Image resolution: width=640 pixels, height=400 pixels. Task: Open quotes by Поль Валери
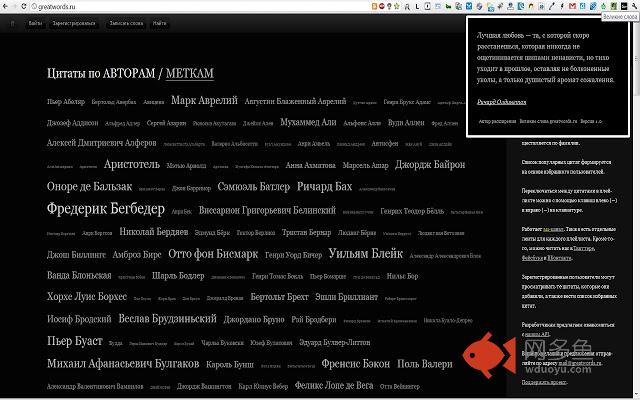pyautogui.click(x=424, y=364)
